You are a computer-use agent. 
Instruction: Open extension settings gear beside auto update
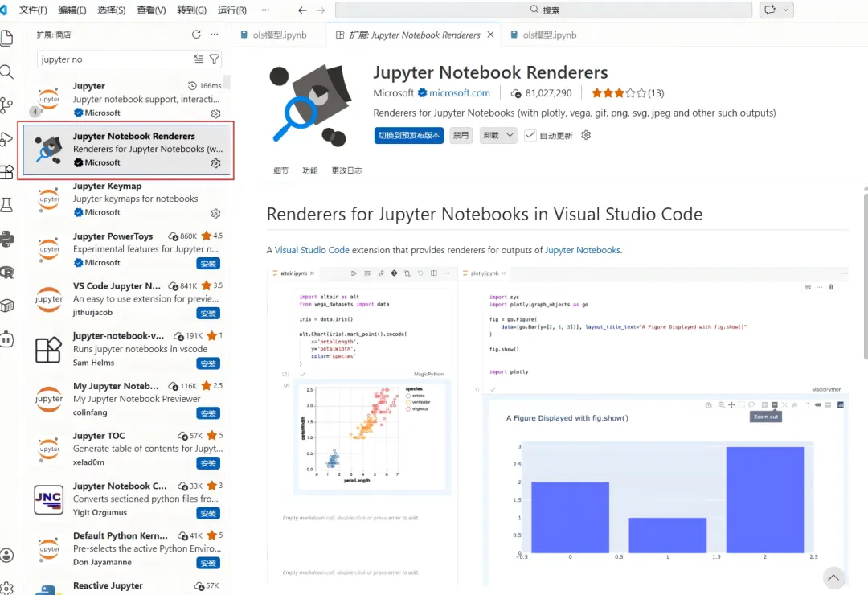pos(586,135)
